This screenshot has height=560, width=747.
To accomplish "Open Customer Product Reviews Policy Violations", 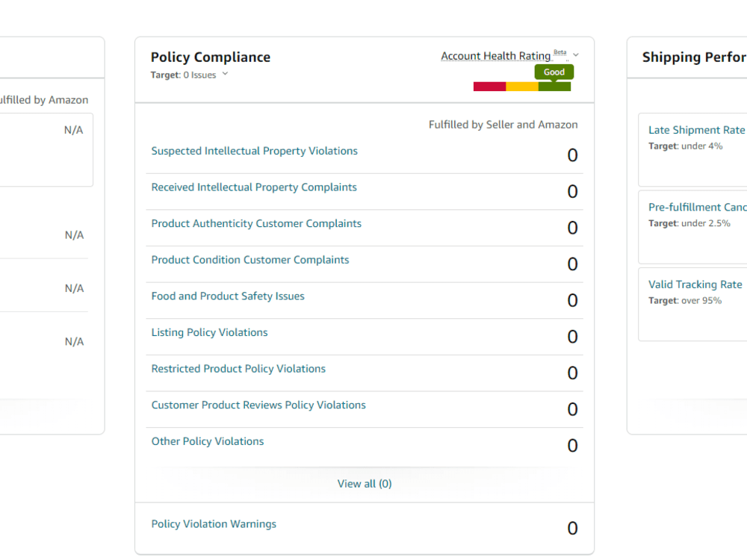I will coord(258,405).
